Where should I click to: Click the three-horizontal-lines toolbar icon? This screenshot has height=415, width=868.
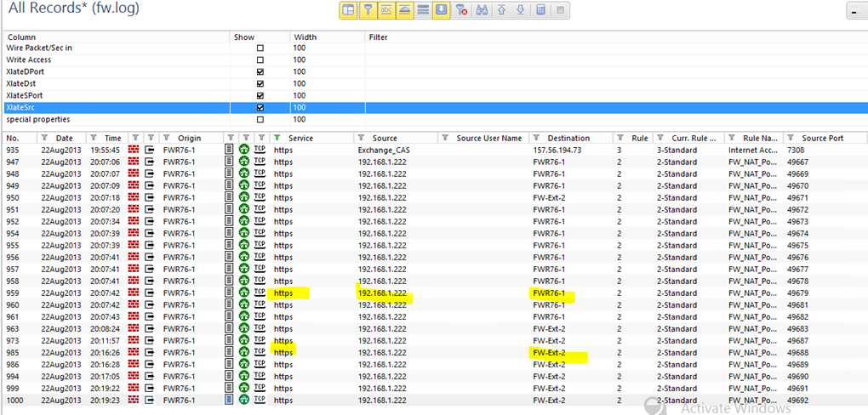pos(423,10)
